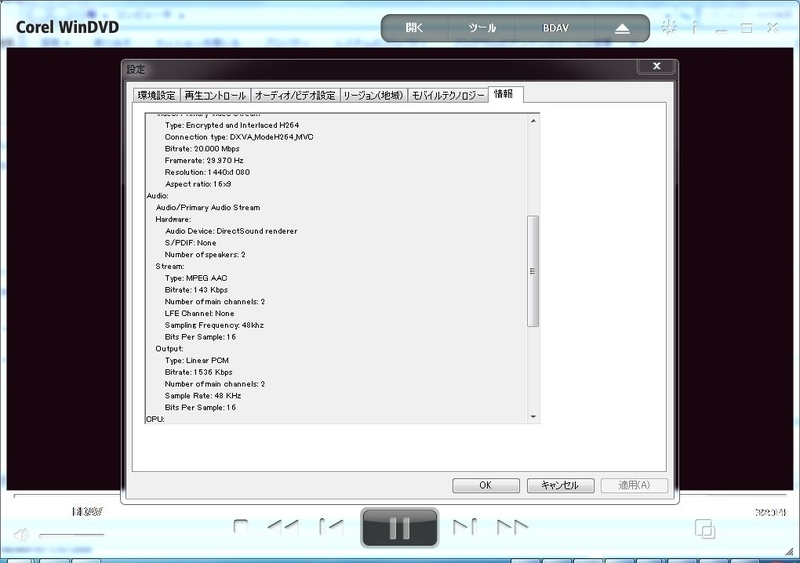
Task: Open the 開く menu
Action: pos(414,28)
